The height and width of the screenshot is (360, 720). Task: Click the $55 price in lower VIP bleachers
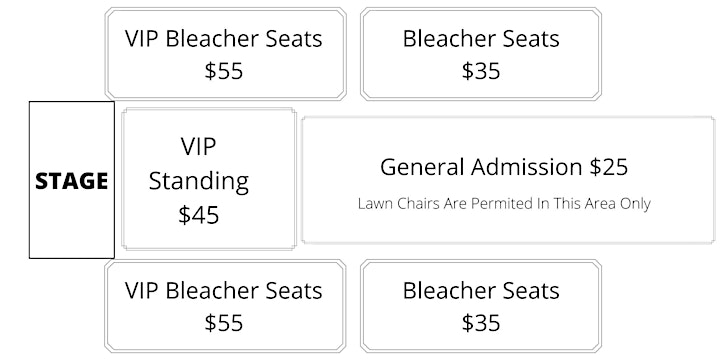(224, 323)
